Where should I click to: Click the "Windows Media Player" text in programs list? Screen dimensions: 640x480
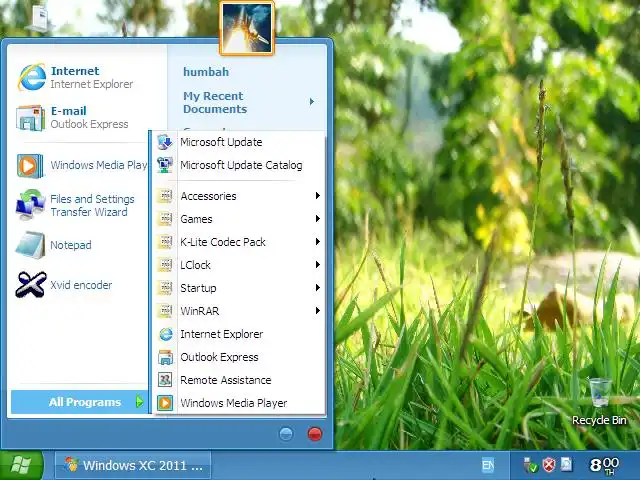coord(233,403)
